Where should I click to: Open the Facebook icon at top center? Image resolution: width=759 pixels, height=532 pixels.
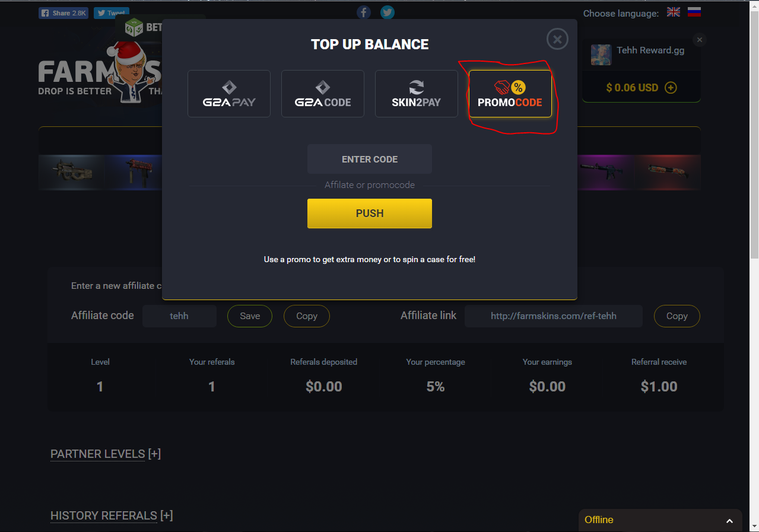click(x=364, y=12)
